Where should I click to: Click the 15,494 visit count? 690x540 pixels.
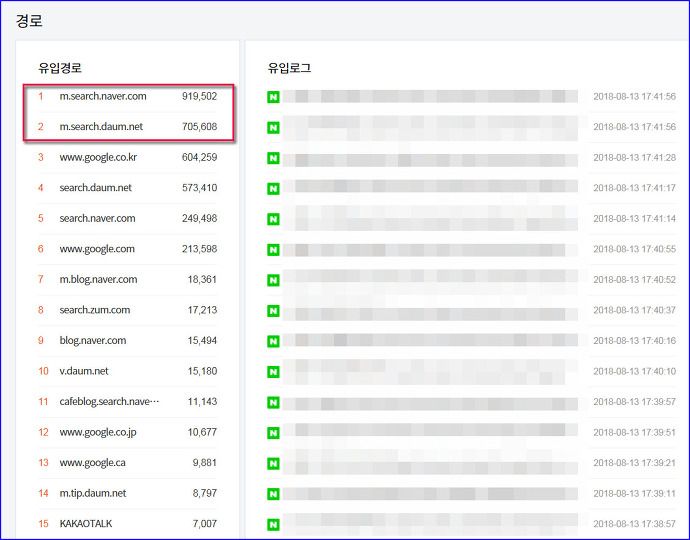202,340
